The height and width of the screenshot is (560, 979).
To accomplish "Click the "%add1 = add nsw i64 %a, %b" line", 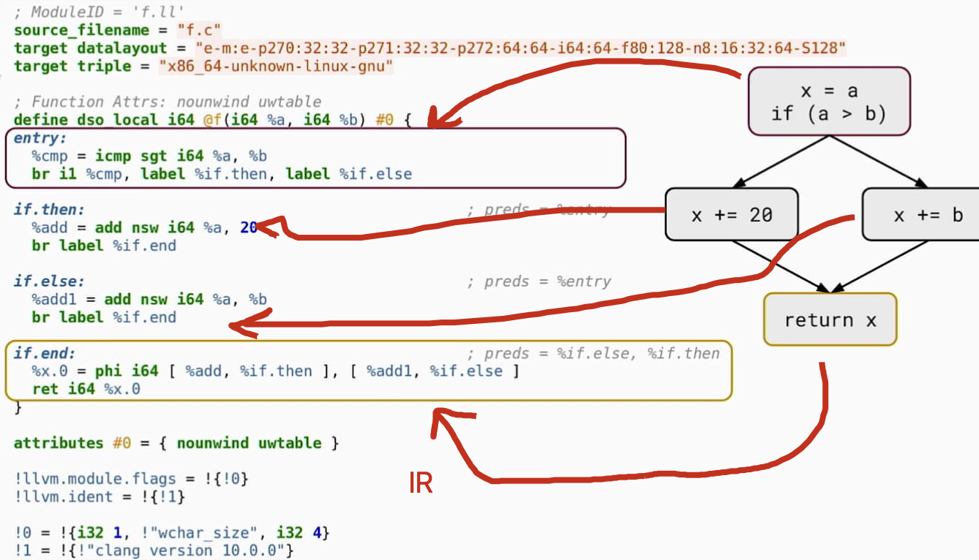I will [x=149, y=299].
